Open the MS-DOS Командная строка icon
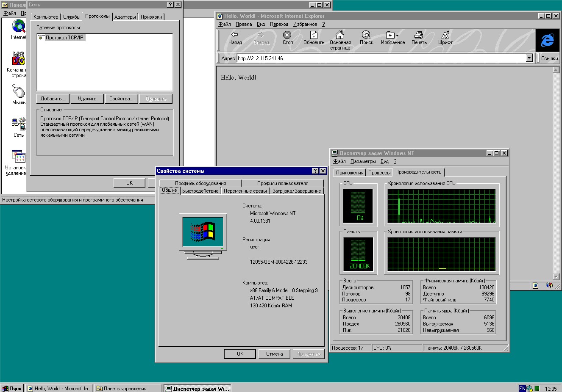 tap(18, 64)
